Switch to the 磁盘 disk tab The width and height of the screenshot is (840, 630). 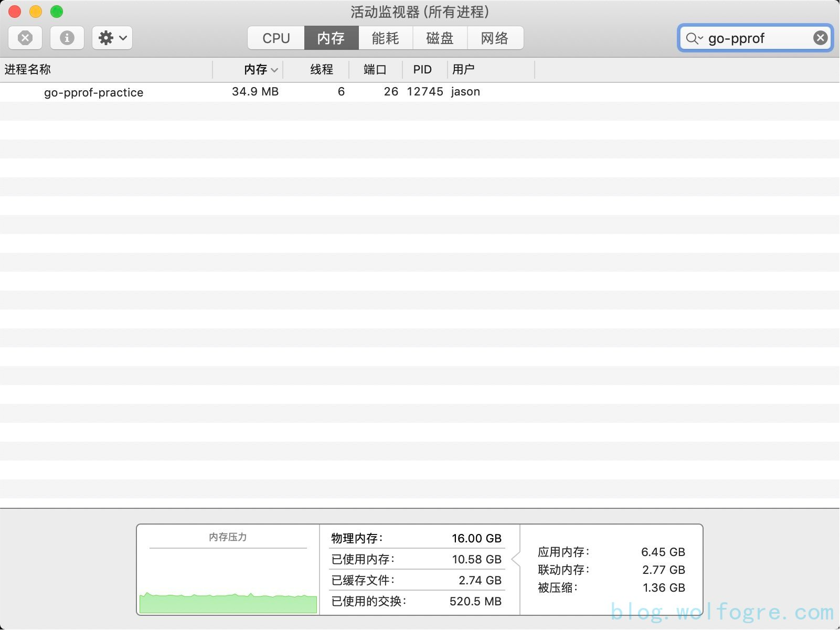440,38
